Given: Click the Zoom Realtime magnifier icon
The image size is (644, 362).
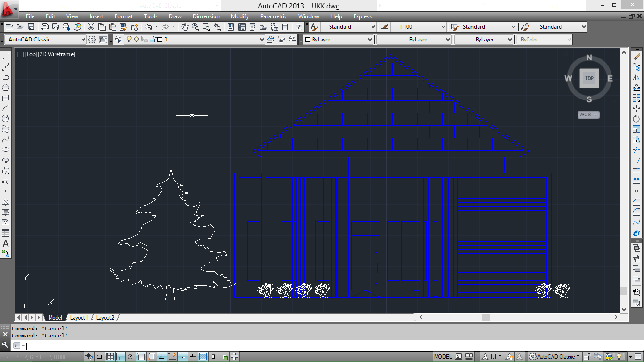Looking at the screenshot, I should [195, 27].
